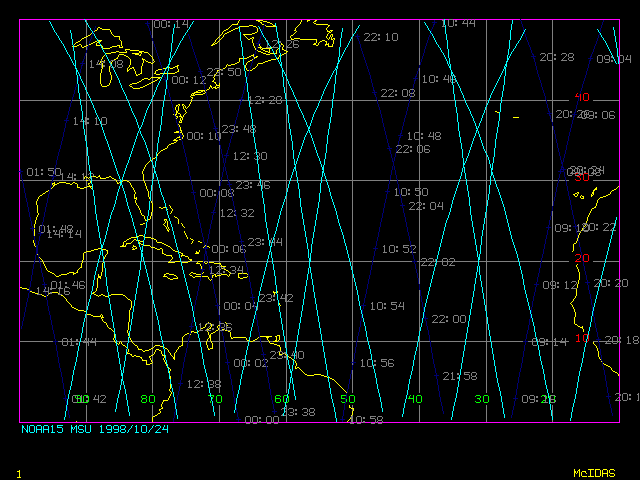Viewport: 640px width, 480px height.
Task: Click the green 50 longitude label
Action: tap(348, 399)
